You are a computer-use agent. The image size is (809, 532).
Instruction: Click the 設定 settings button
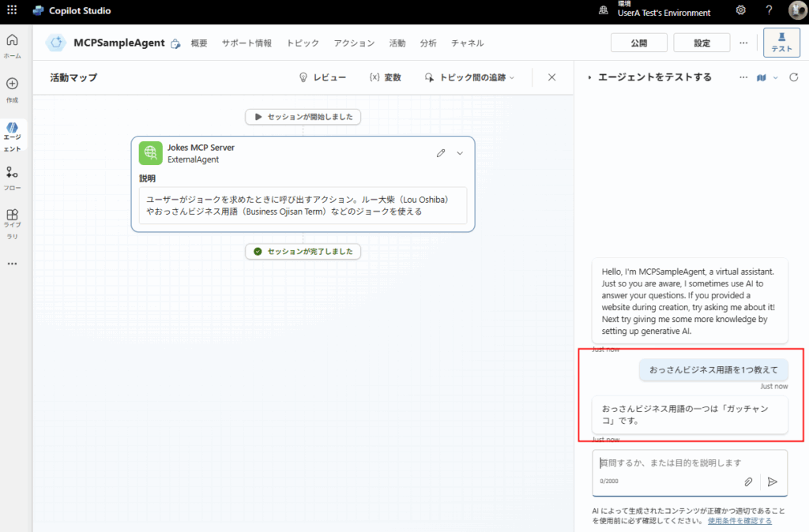click(x=702, y=43)
